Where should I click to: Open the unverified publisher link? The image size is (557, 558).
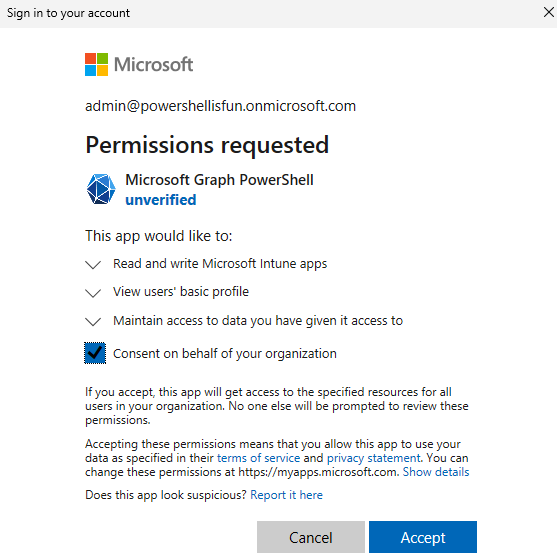(161, 200)
